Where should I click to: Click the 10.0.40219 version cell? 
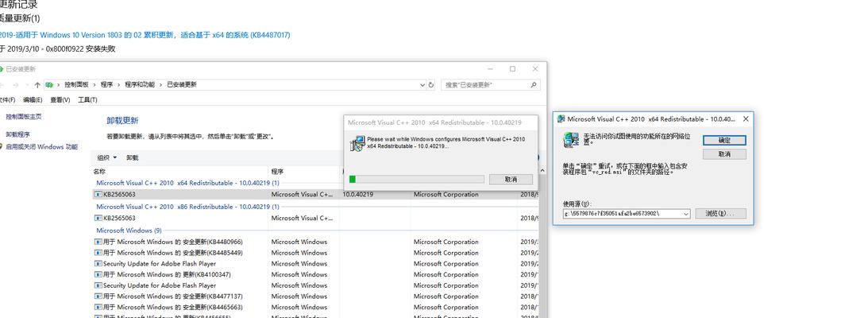click(x=357, y=195)
